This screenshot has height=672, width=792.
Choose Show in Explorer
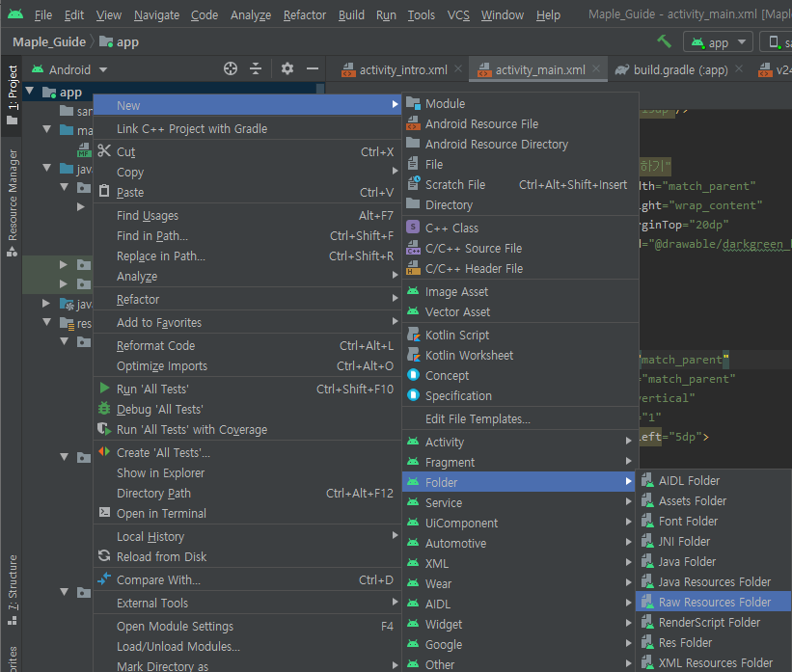[x=247, y=473]
